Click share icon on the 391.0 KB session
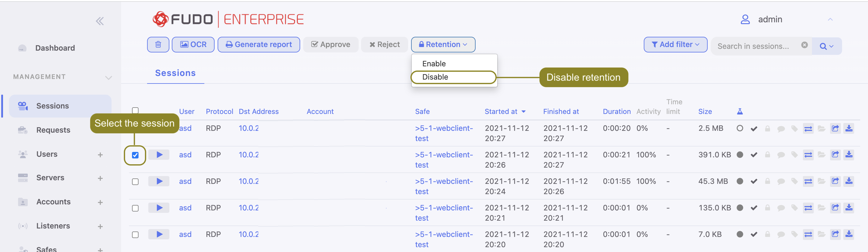868x252 pixels. pyautogui.click(x=835, y=155)
